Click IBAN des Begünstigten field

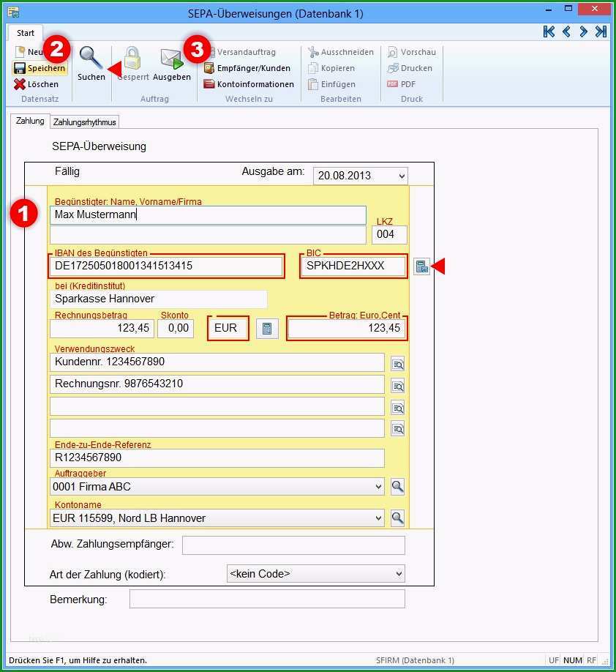tap(166, 266)
